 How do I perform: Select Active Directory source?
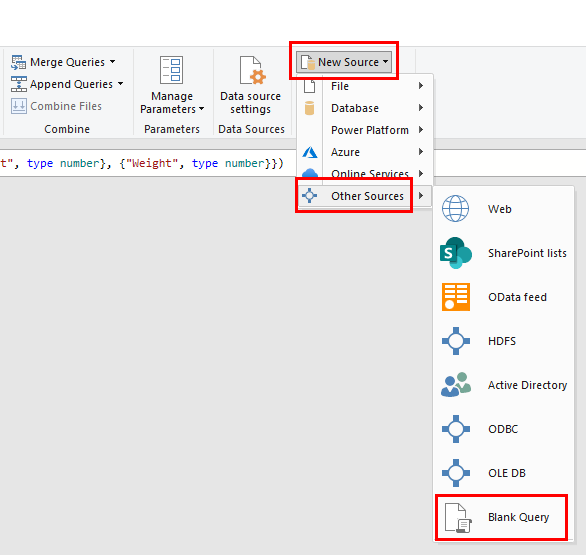point(503,385)
